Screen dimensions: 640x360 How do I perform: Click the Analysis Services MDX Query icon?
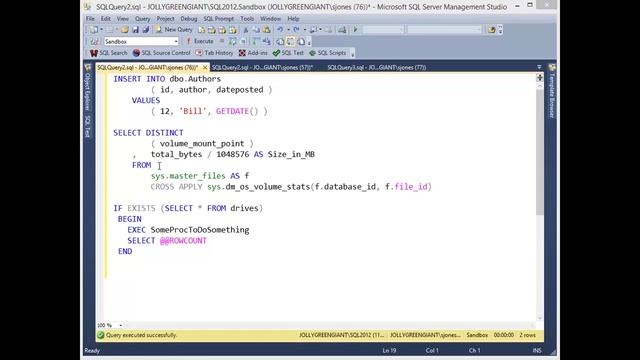212,30
